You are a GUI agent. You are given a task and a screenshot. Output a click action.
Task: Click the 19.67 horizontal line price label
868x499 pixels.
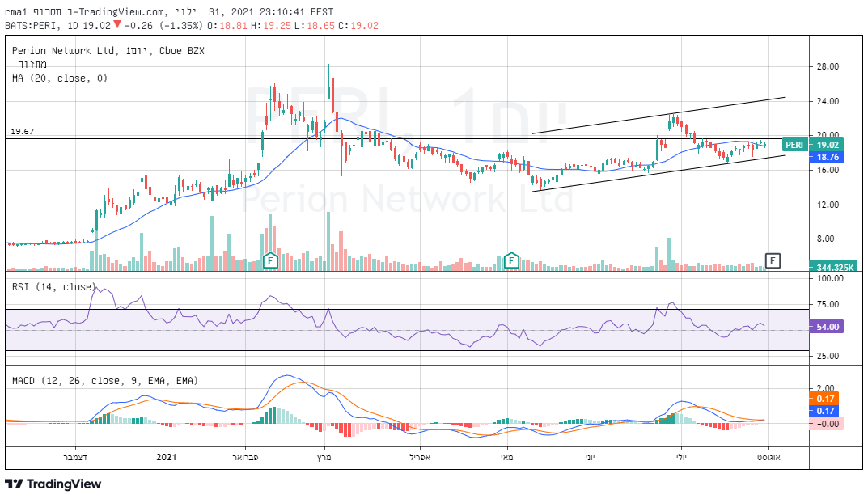22,132
